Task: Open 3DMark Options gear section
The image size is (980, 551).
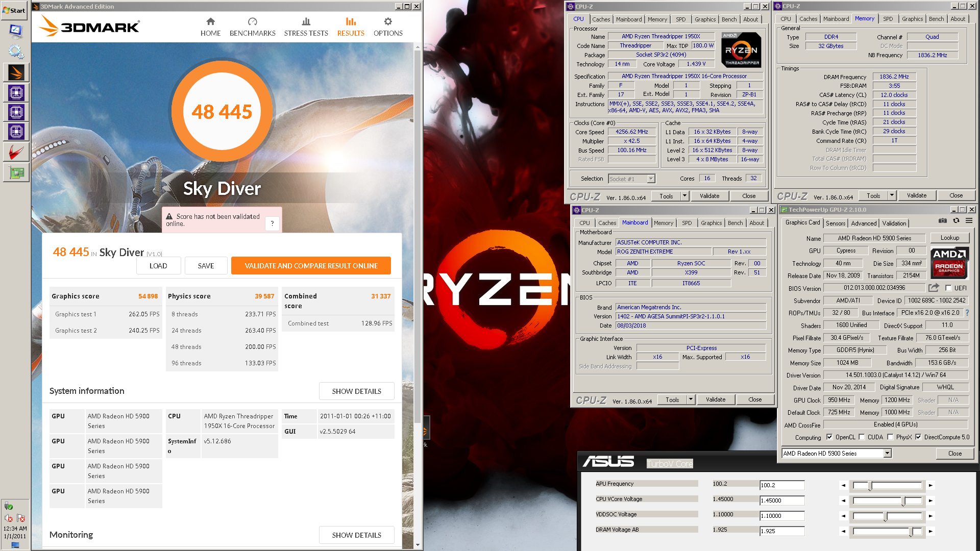Action: coord(388,27)
